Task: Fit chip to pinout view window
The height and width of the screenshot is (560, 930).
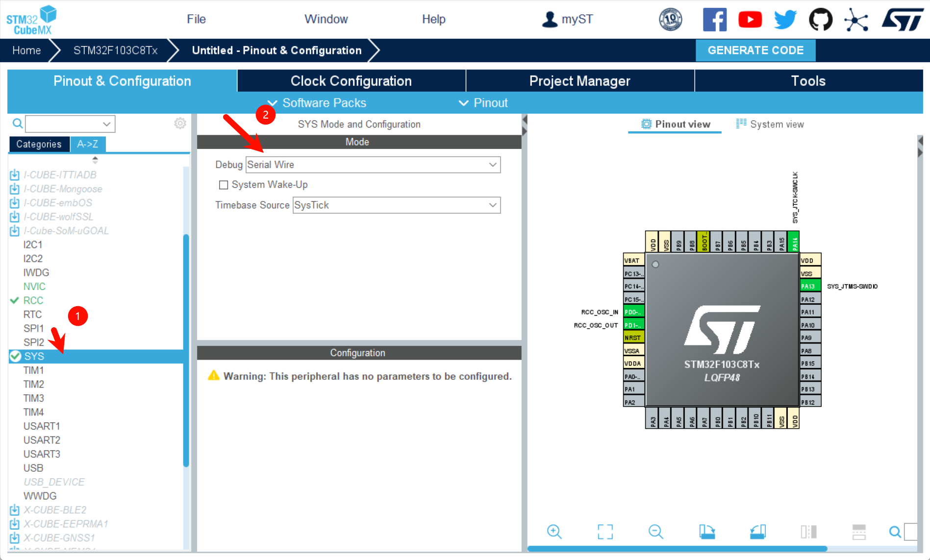Action: click(605, 532)
